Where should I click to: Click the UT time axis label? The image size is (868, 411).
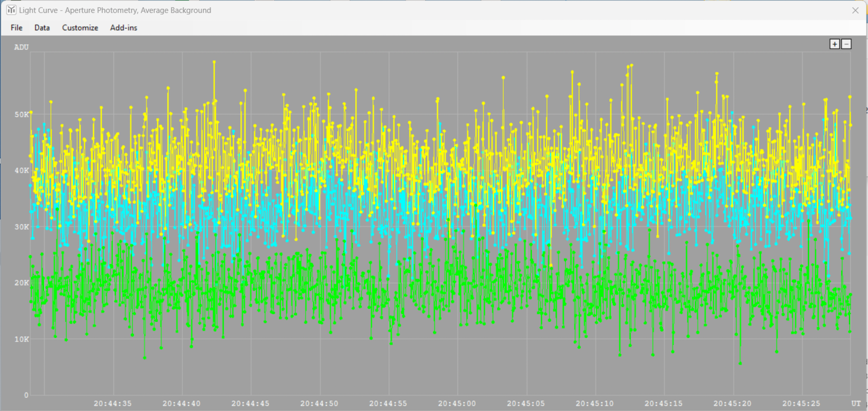click(856, 403)
